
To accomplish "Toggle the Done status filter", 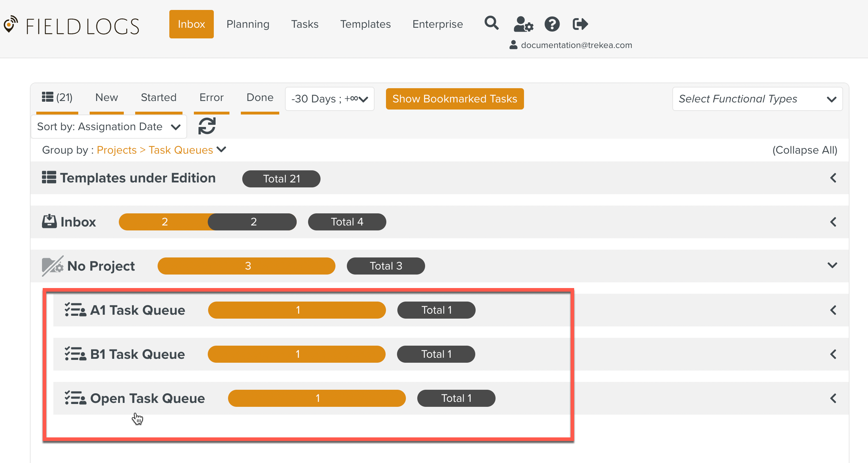I will [x=260, y=97].
